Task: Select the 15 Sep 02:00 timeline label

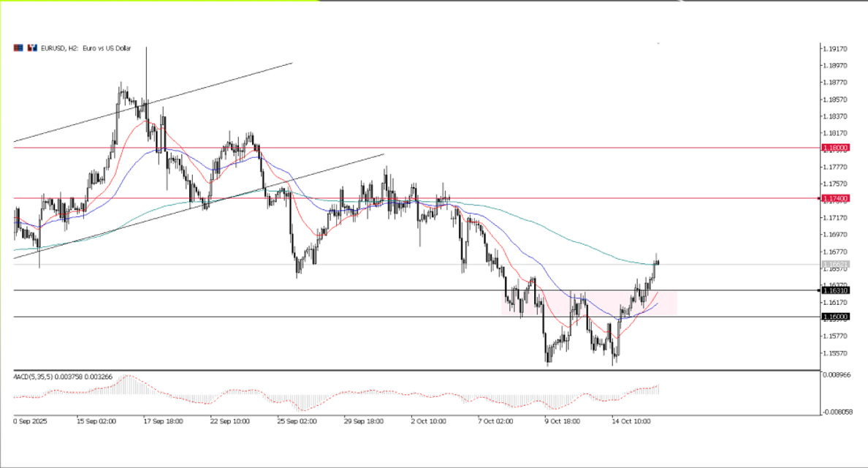Action: point(96,422)
